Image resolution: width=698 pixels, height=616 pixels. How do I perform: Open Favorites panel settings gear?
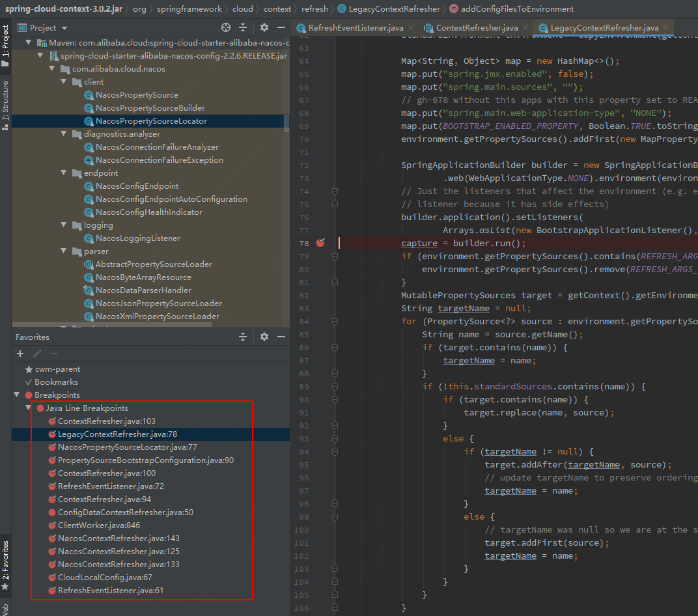click(264, 337)
